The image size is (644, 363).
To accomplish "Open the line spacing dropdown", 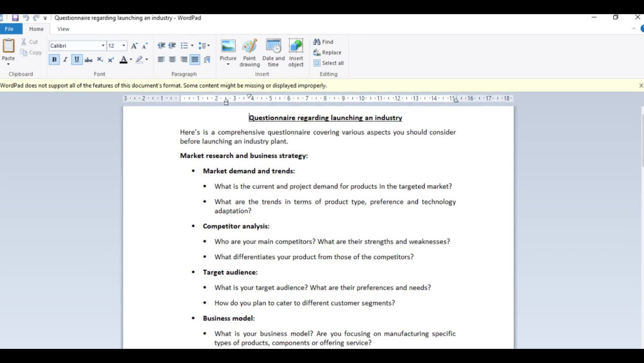I will point(204,46).
